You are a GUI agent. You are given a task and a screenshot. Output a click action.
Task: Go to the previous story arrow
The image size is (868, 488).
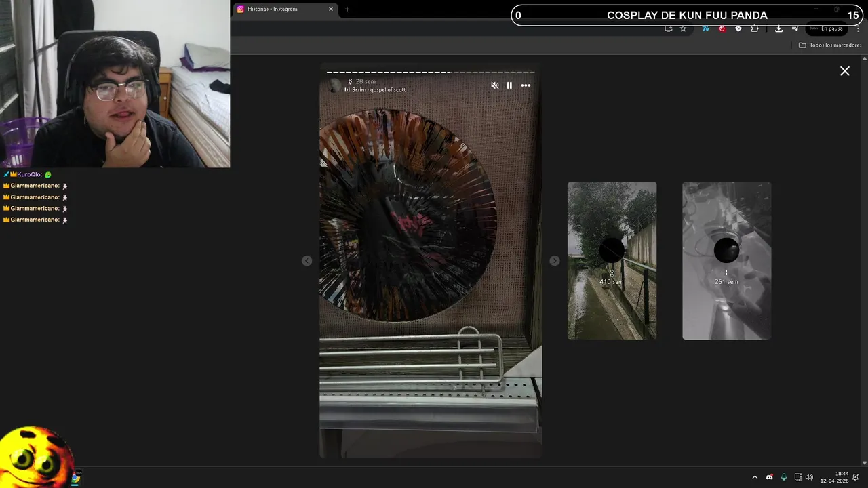tap(307, 261)
